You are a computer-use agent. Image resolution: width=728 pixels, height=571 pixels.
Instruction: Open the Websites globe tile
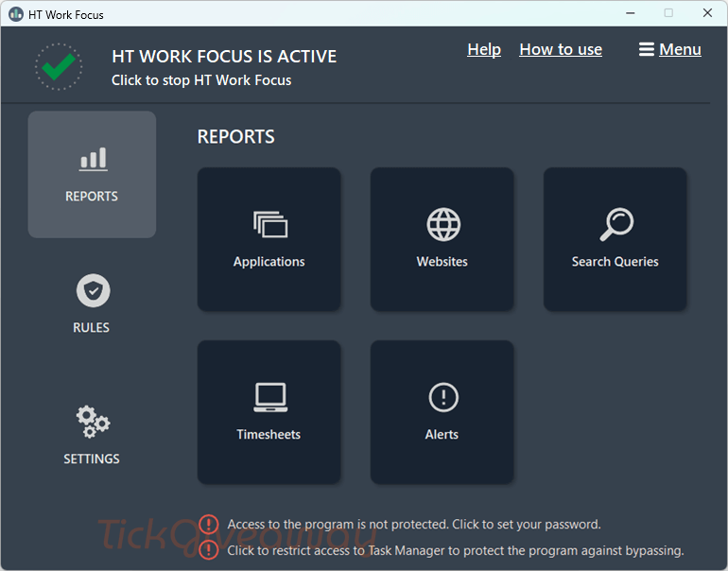442,239
